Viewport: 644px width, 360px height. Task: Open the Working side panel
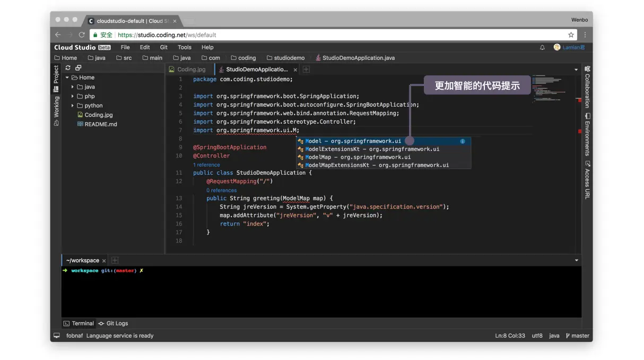click(x=56, y=110)
